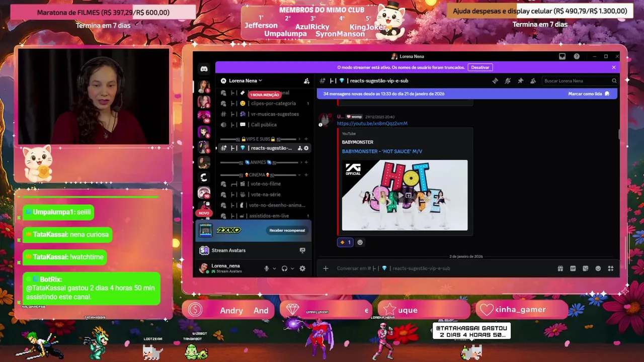Click the '1 NOVA MENÇÃO' pill
The width and height of the screenshot is (644, 362).
tap(264, 95)
